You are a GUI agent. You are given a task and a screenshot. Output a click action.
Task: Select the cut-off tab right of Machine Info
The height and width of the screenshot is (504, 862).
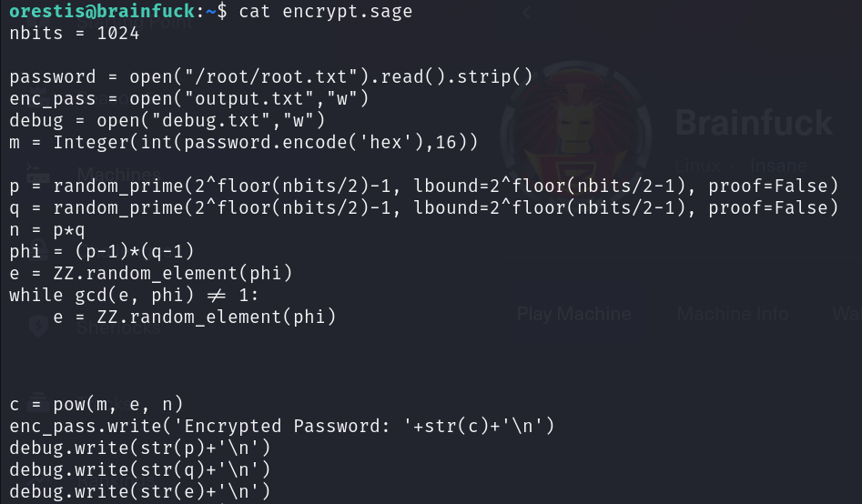847,314
